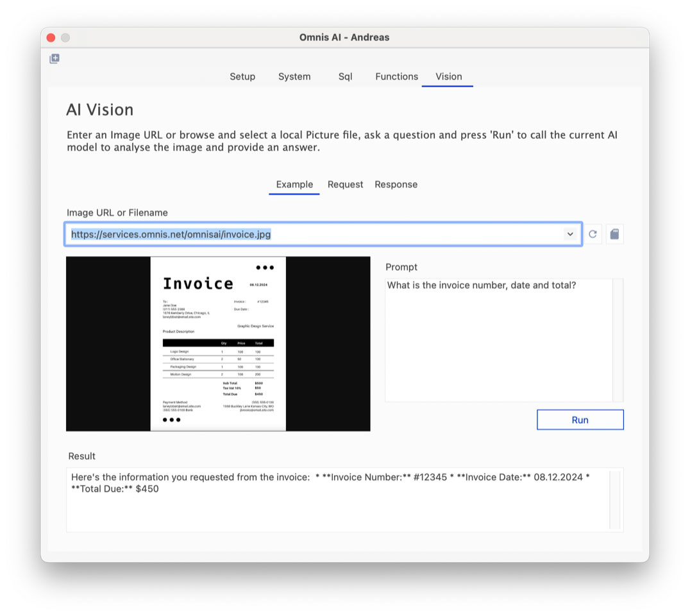The image size is (690, 616).
Task: Click the 'Prompt' label
Action: pyautogui.click(x=401, y=268)
